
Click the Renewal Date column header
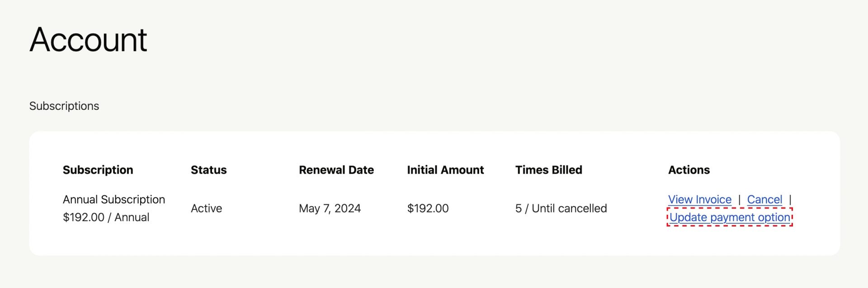click(x=336, y=170)
